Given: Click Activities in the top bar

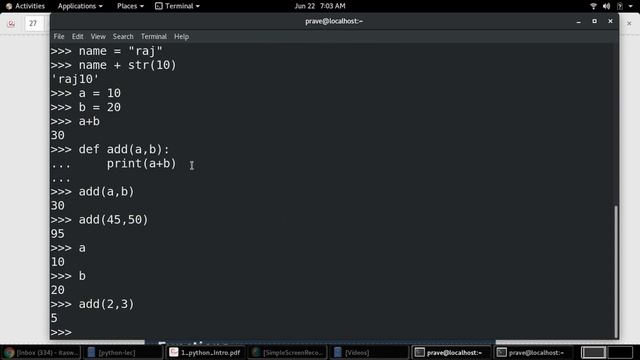Looking at the screenshot, I should (x=25, y=6).
